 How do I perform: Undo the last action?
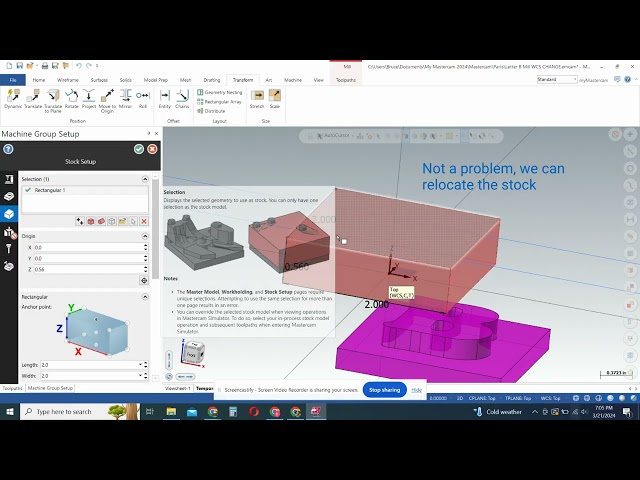coord(78,66)
